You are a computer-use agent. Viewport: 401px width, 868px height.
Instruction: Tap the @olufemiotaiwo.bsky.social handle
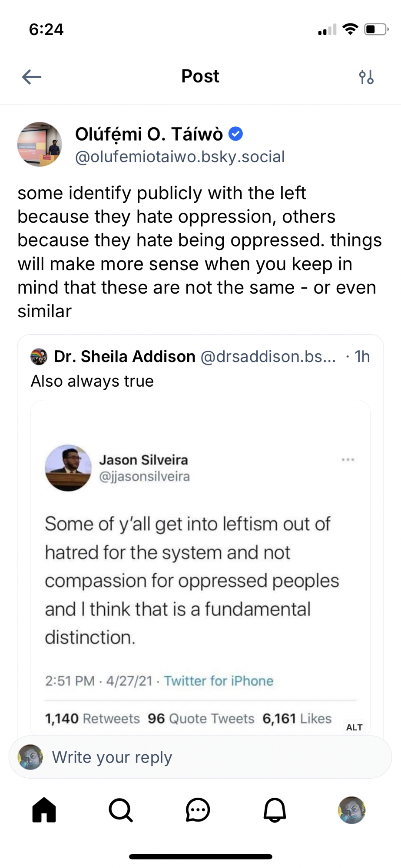click(180, 157)
